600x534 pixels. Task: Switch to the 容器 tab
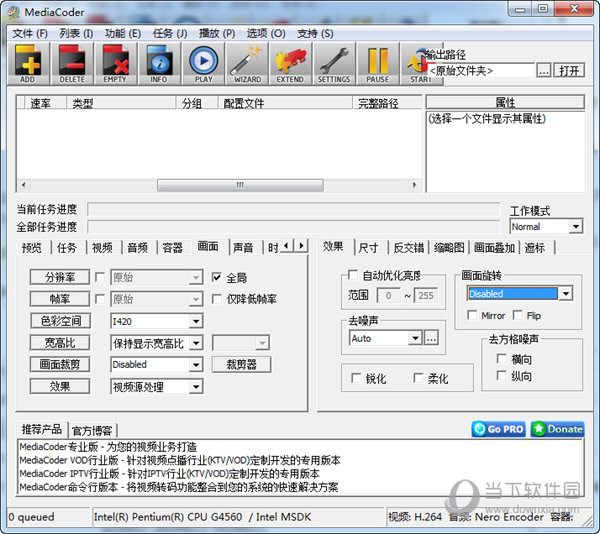173,247
